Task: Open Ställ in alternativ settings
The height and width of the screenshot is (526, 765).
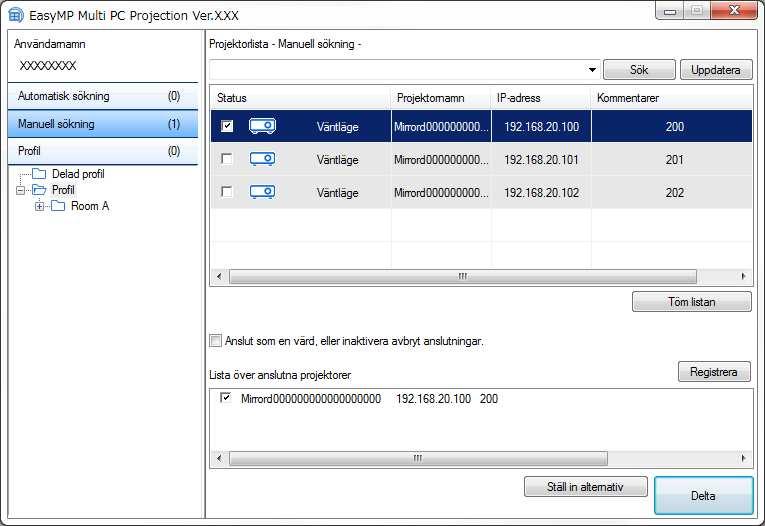Action: pos(585,486)
